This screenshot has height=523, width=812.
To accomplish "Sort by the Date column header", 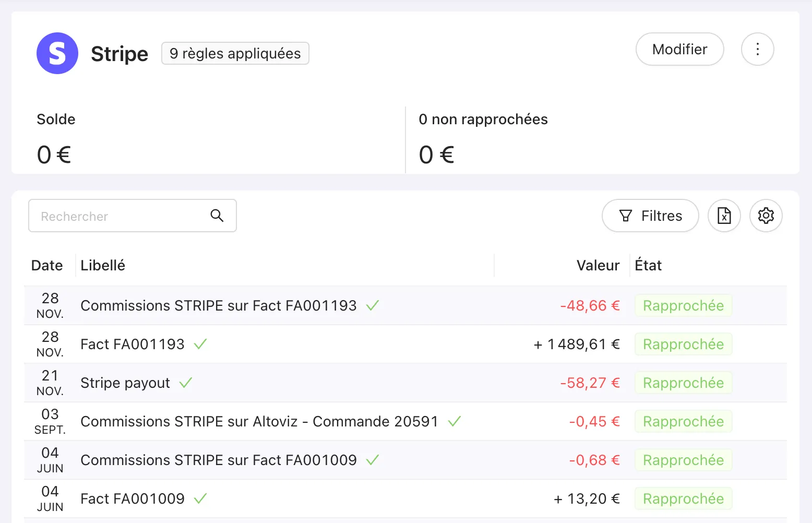I will (x=47, y=265).
